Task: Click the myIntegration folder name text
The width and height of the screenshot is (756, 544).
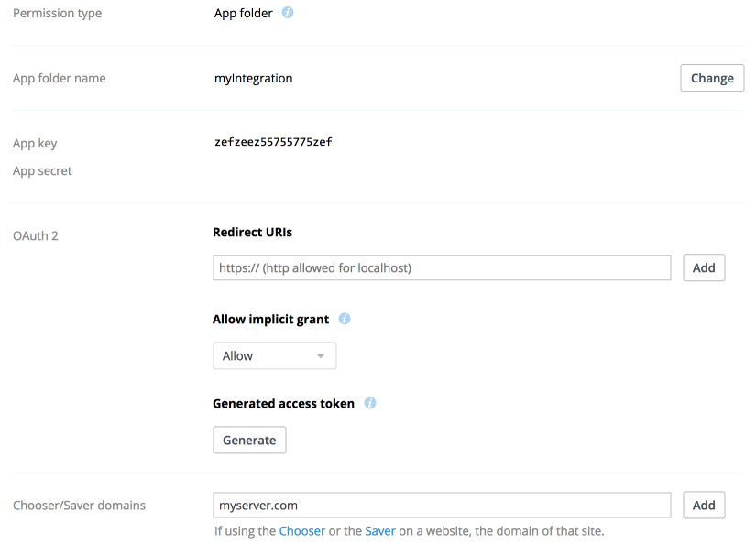Action: click(x=253, y=79)
